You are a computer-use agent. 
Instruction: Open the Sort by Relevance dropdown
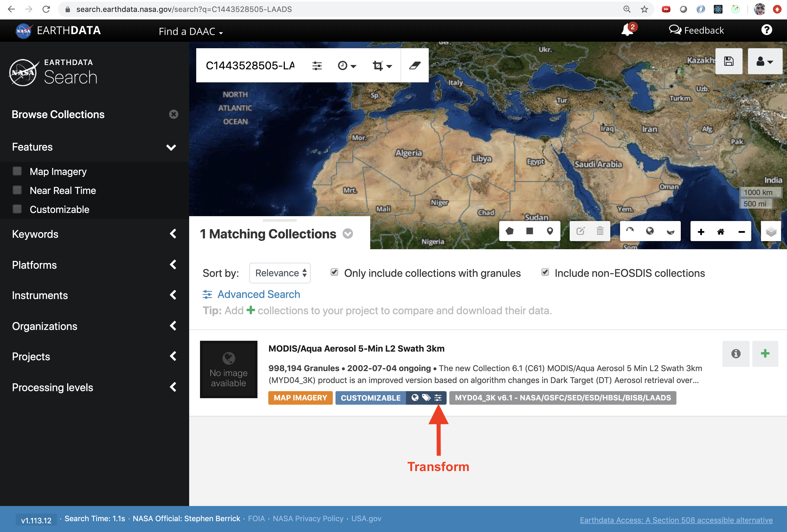point(280,273)
